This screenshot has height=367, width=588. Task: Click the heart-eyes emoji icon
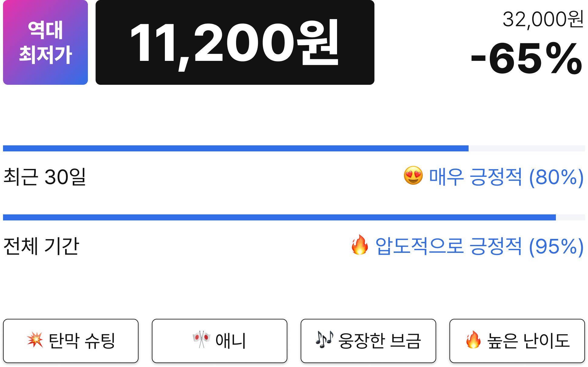pyautogui.click(x=413, y=176)
